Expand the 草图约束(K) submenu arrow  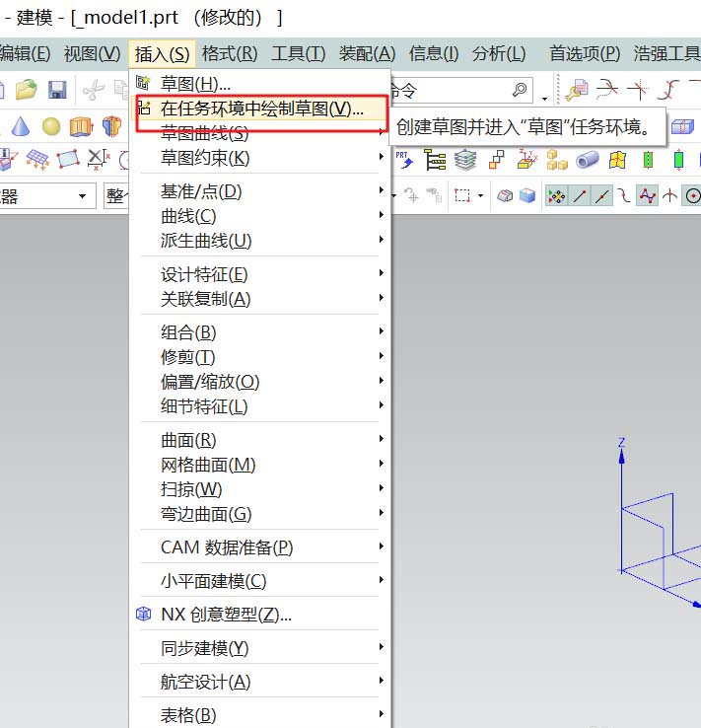(381, 157)
